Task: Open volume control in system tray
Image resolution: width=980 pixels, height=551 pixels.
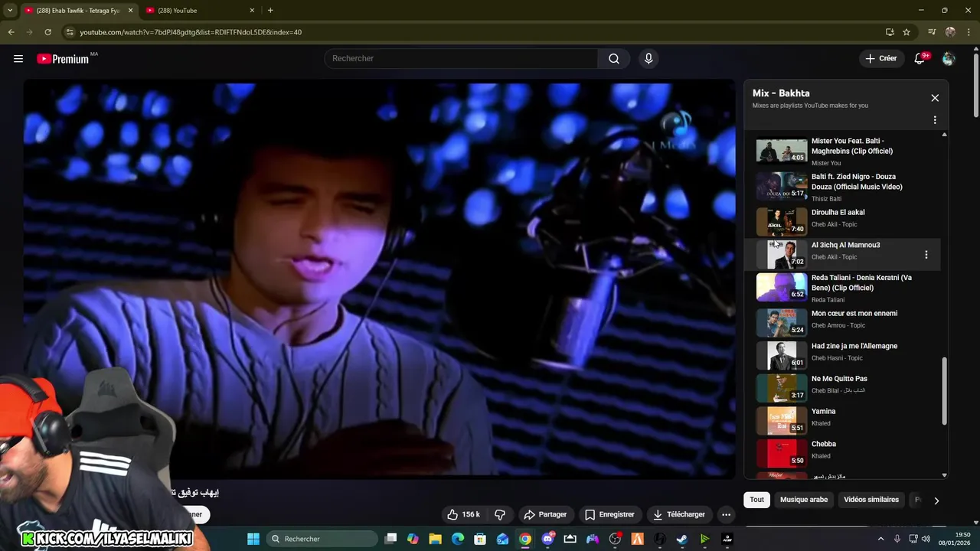Action: 926,539
